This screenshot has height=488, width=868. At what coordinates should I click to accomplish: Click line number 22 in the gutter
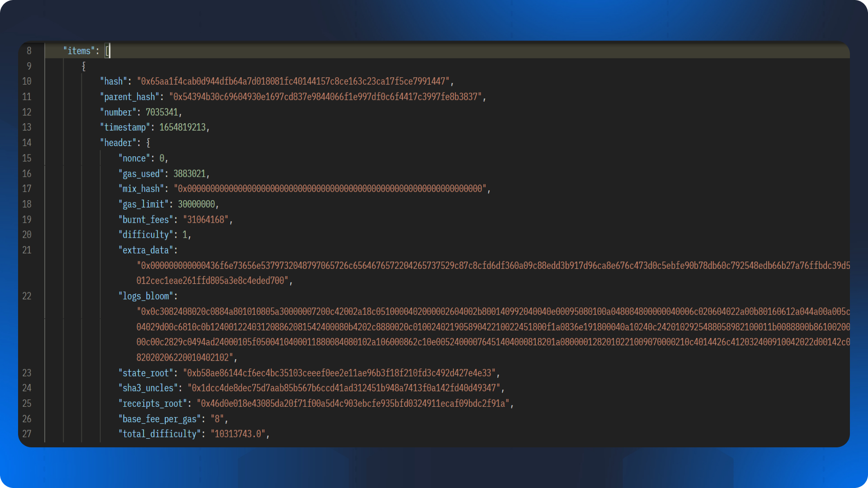point(27,296)
